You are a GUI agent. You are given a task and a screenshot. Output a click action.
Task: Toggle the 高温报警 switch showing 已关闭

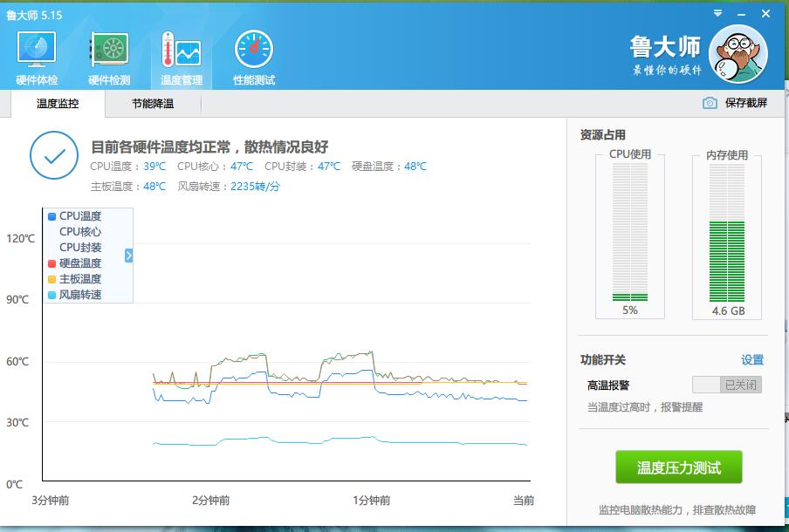[x=727, y=385]
